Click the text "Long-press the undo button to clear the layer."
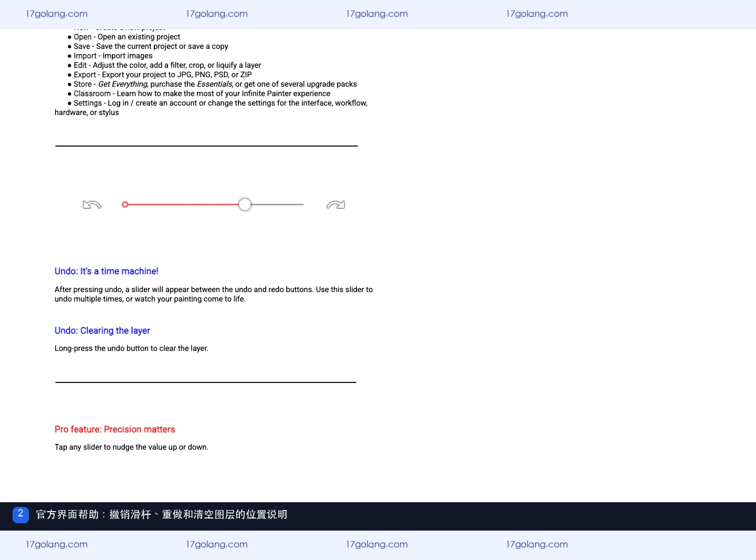This screenshot has width=756, height=560. [131, 348]
